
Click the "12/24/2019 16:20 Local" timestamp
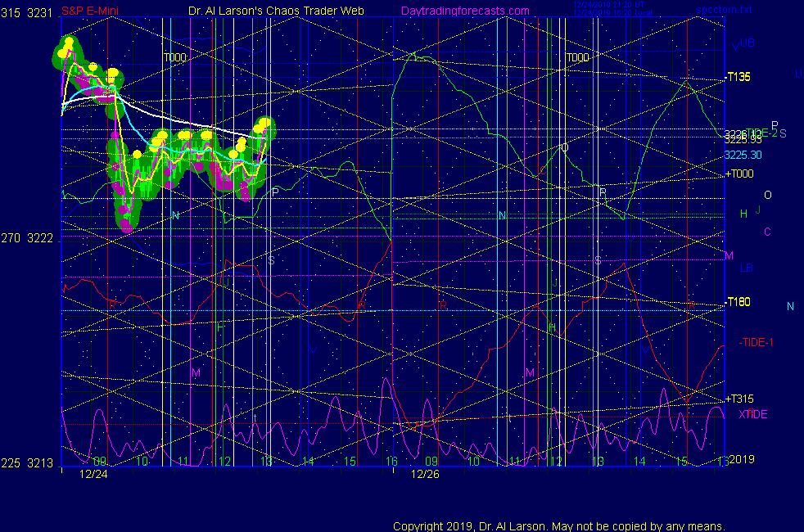(x=612, y=13)
